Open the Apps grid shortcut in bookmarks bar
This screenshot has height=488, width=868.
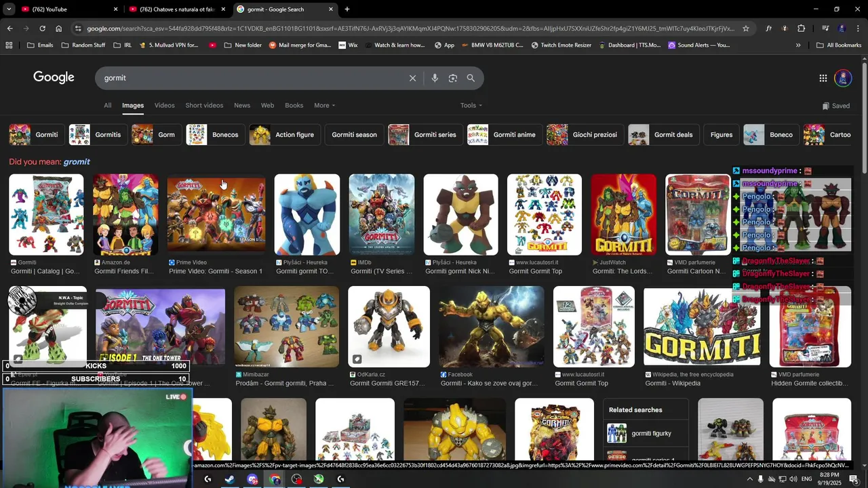tap(9, 45)
